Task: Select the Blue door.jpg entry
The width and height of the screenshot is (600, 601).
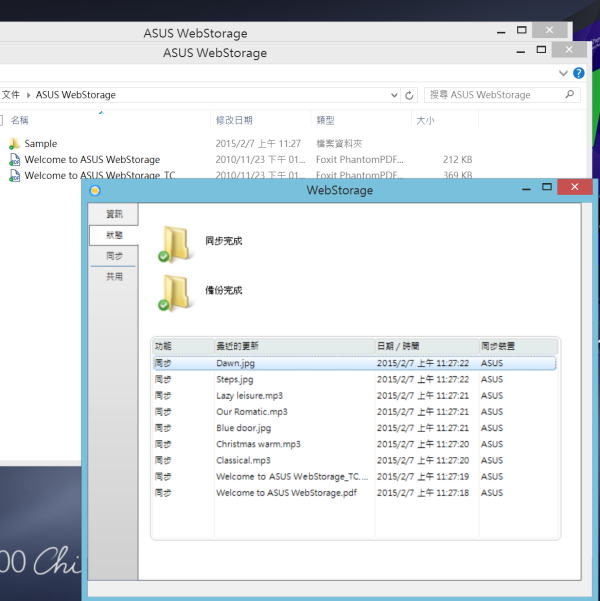Action: click(355, 428)
